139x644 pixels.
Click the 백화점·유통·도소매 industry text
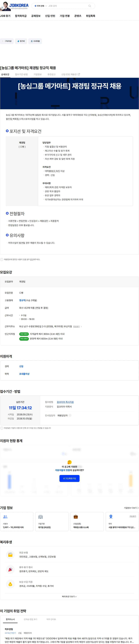[81, 527]
